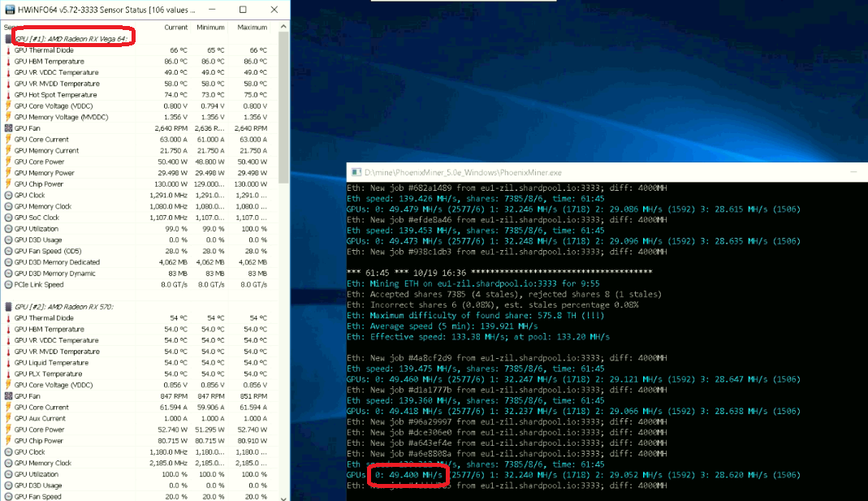
Task: Click the 'Maximum difficulty of found share: 575.8 TH' line
Action: (476, 316)
